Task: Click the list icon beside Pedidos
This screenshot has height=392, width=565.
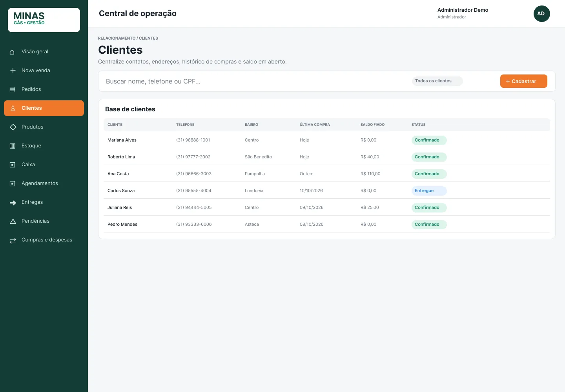Action: (13, 89)
